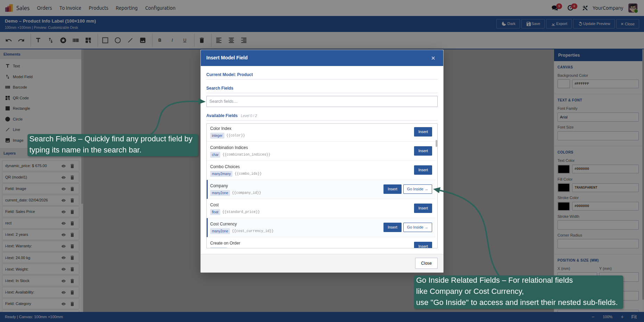Toggle underline formatting in toolbar
Screen dimensions: 644x322
click(x=185, y=40)
